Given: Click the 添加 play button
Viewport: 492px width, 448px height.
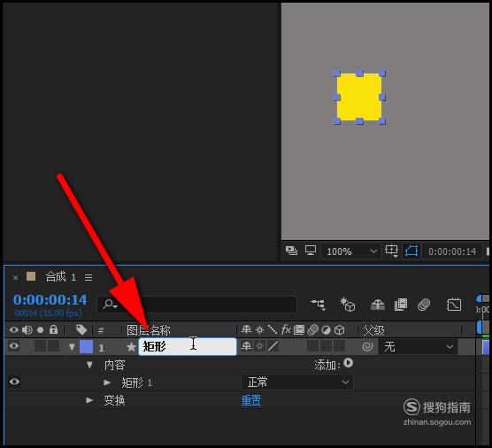Looking at the screenshot, I should tap(348, 363).
